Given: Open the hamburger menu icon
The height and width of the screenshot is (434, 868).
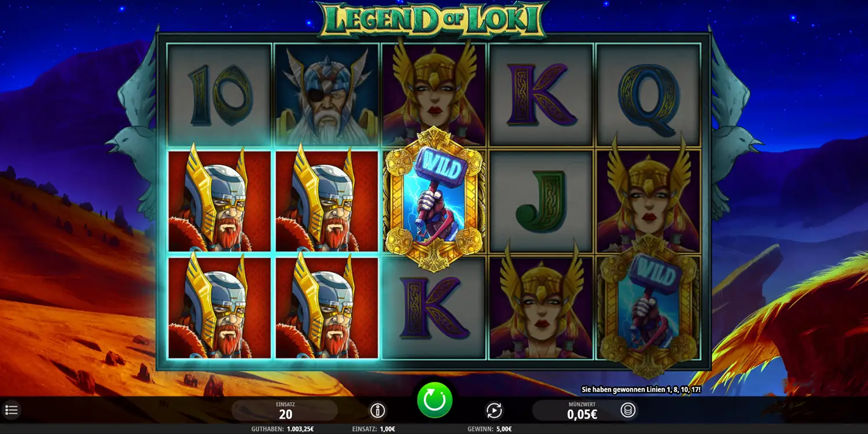Looking at the screenshot, I should (12, 410).
